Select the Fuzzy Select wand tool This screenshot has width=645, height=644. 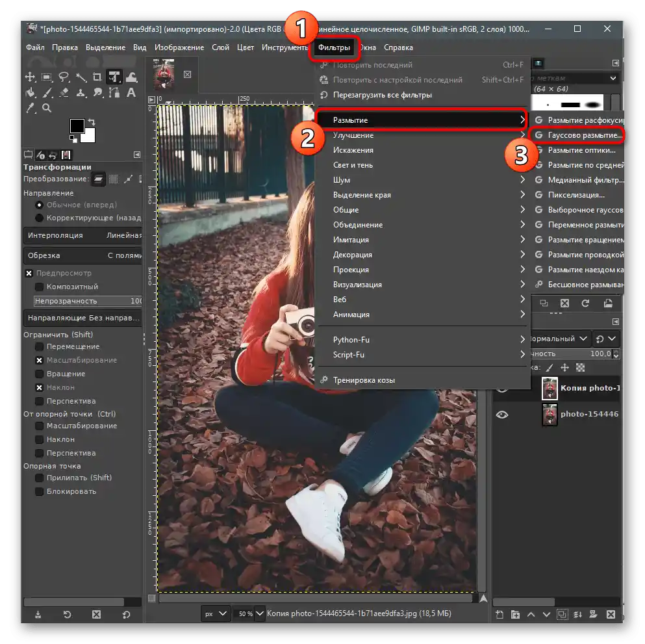click(81, 77)
